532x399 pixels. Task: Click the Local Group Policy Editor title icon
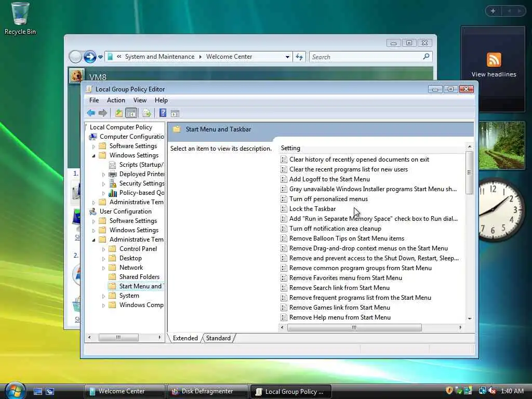pyautogui.click(x=89, y=89)
